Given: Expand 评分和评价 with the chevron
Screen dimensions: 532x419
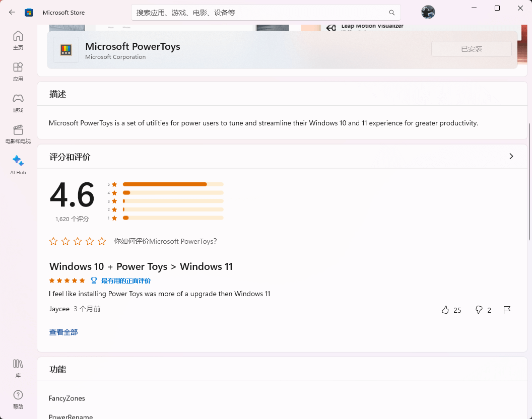Looking at the screenshot, I should pyautogui.click(x=511, y=156).
